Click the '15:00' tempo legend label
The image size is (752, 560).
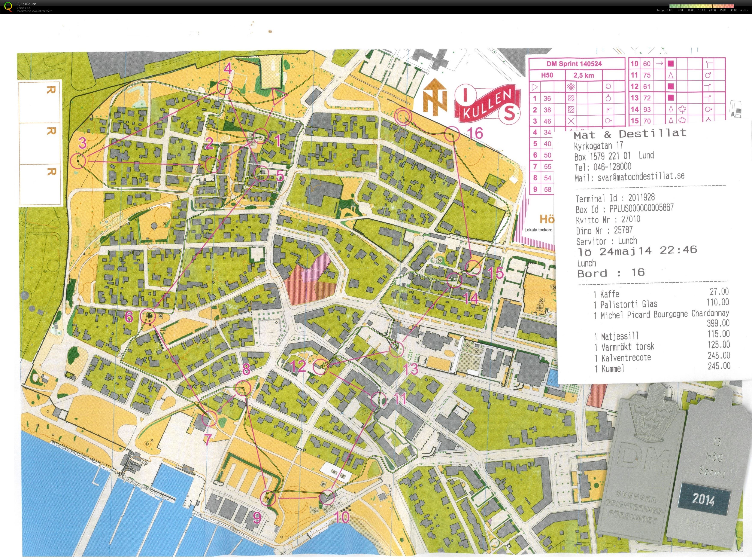(701, 10)
